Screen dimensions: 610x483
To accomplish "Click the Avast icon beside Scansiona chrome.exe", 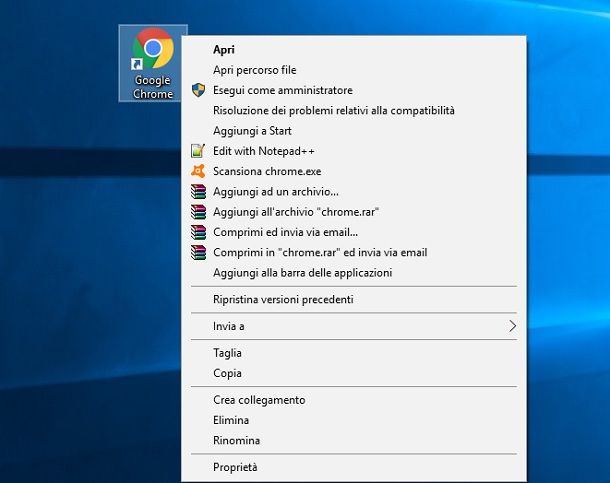I will tap(198, 171).
